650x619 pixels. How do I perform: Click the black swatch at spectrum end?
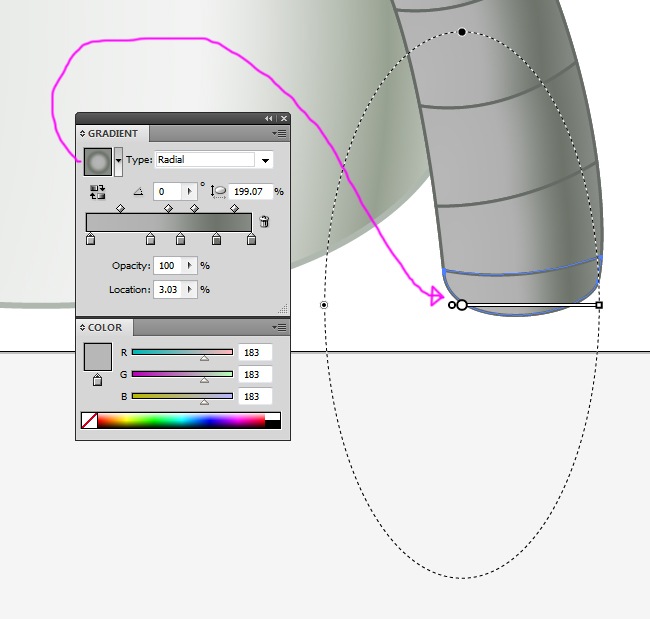click(273, 424)
